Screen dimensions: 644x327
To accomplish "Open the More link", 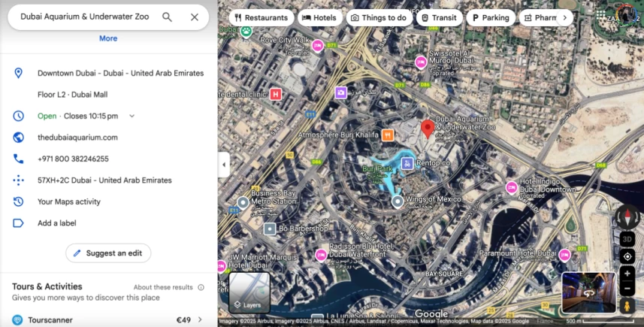I will point(108,38).
